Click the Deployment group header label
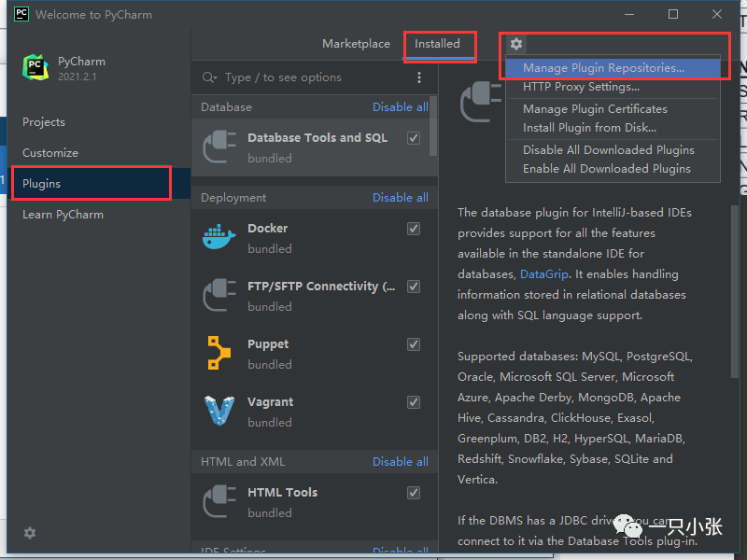 point(233,198)
